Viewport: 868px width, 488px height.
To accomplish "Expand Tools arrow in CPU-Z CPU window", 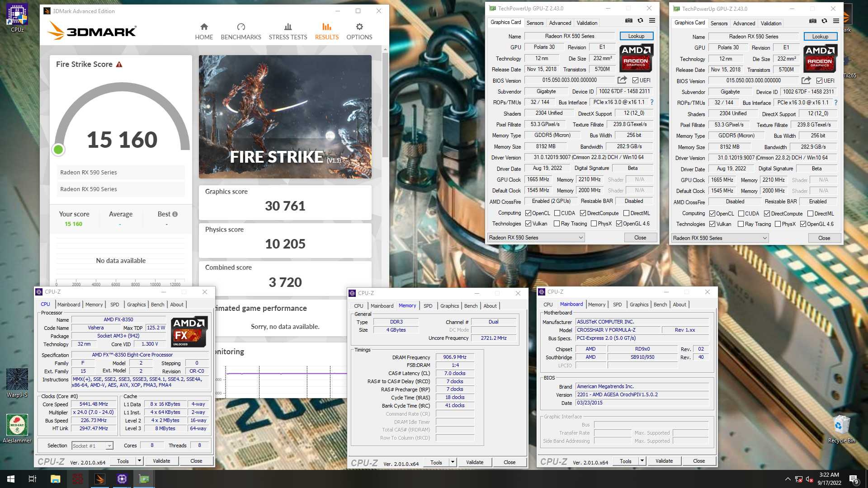I will pos(139,461).
